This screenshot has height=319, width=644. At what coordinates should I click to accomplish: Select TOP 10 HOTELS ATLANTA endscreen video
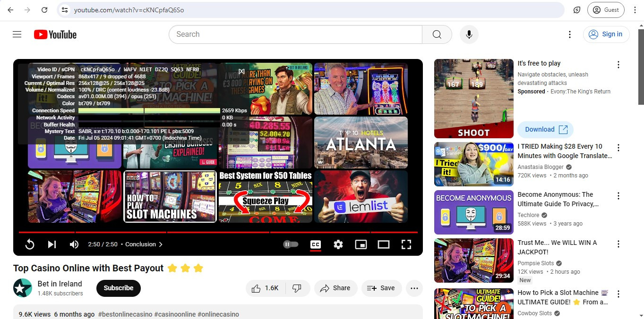click(x=361, y=143)
